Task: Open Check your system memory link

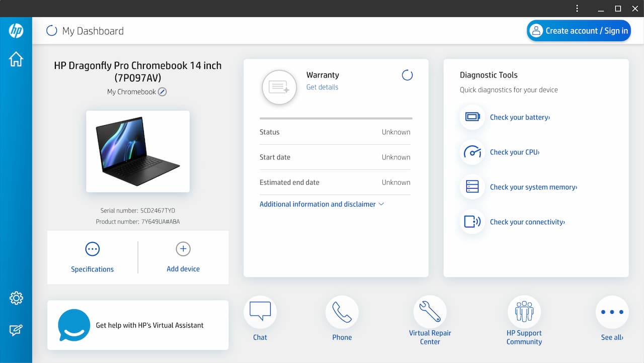Action: (534, 187)
